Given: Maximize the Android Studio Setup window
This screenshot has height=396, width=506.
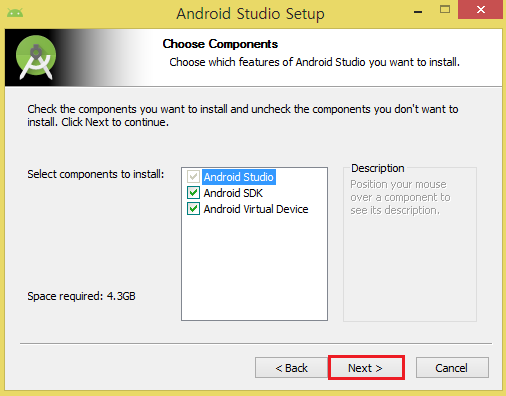Looking at the screenshot, I should coord(445,9).
